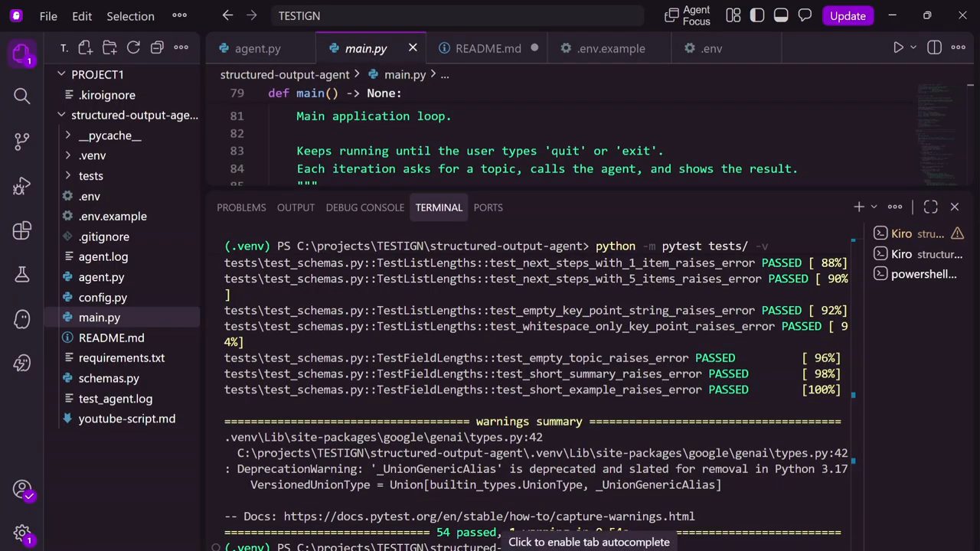The image size is (980, 551).
Task: Collapse all folders in Explorer
Action: click(157, 48)
